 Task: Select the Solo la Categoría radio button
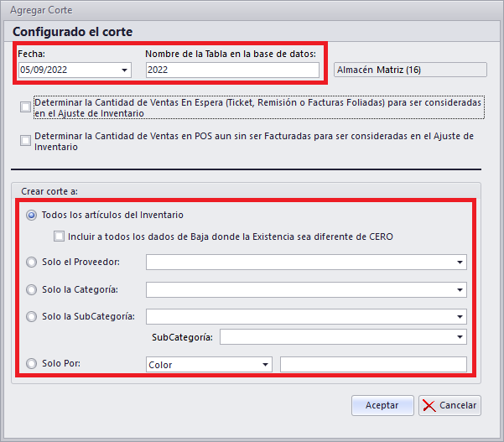tap(32, 289)
